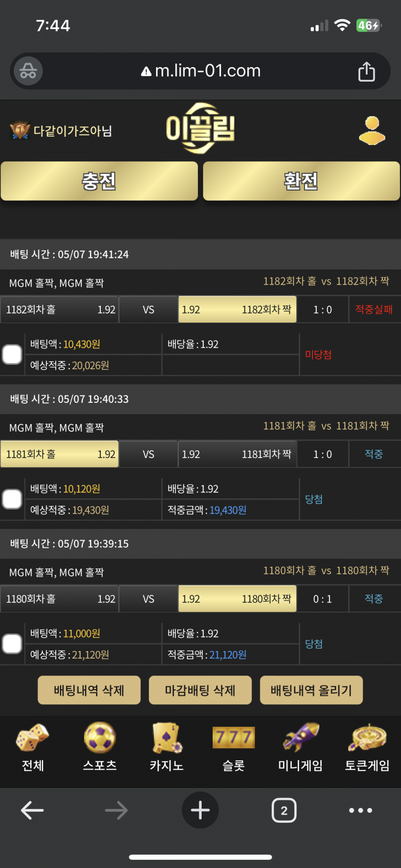The image size is (401, 868).
Task: Tap the browser share icon
Action: [366, 71]
